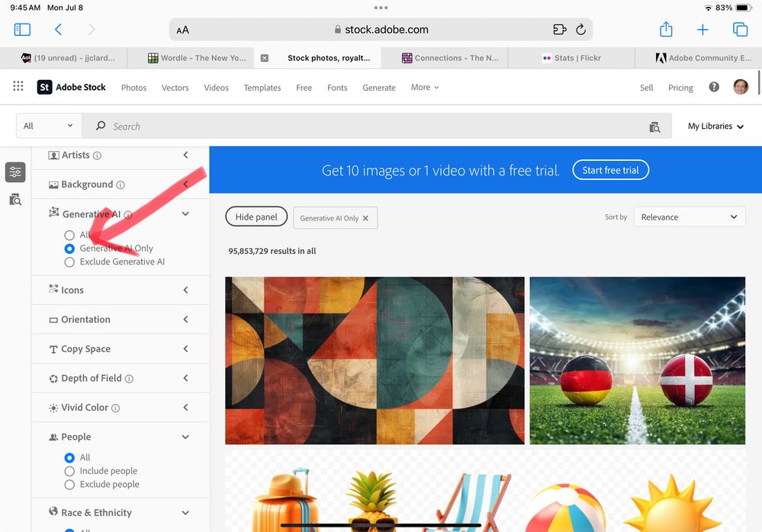Click the Artists filter info icon
This screenshot has height=532, width=762.
[97, 155]
